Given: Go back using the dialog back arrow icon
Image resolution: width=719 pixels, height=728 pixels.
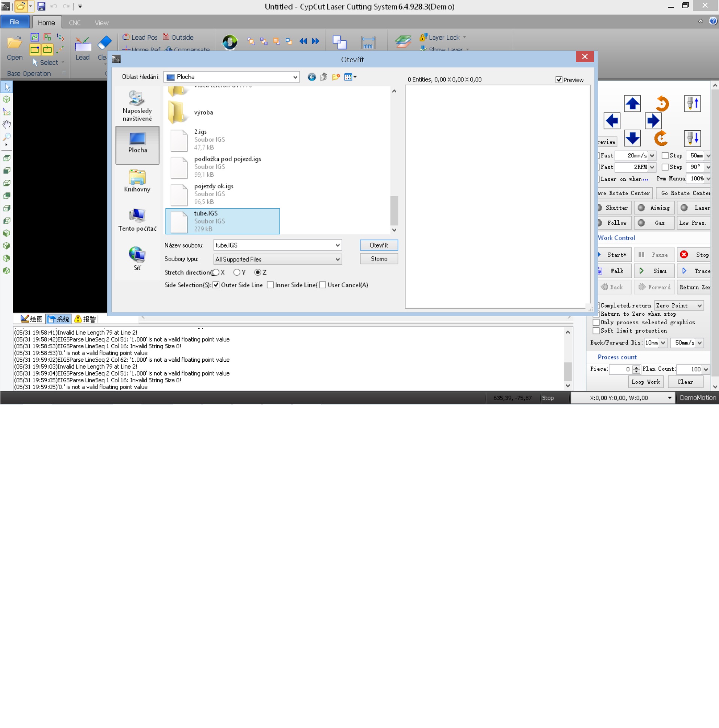Looking at the screenshot, I should (312, 77).
